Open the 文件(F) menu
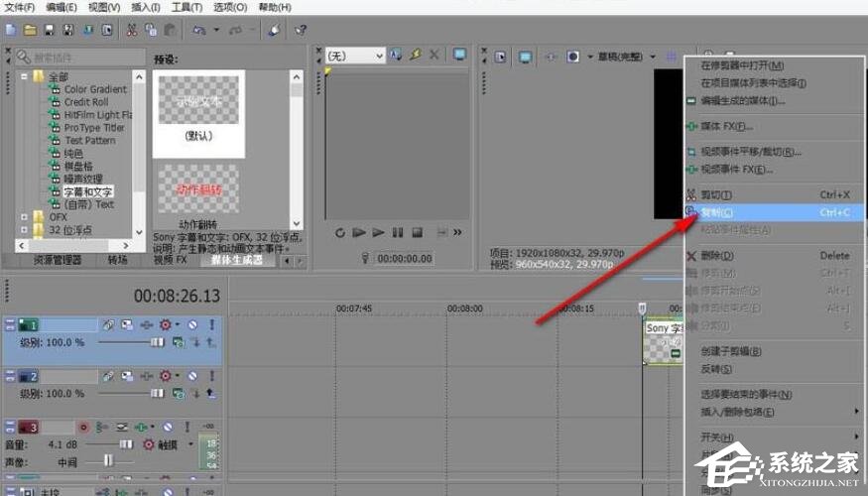The image size is (868, 496). (20, 7)
